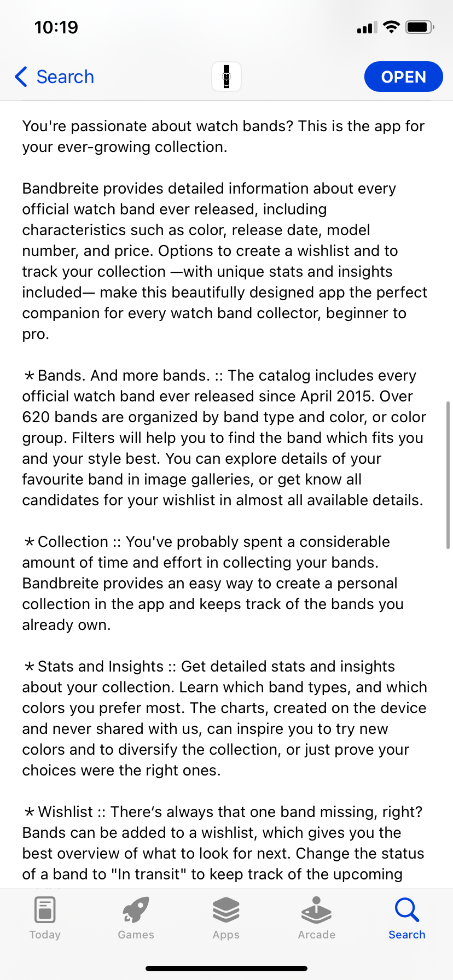Tap the Bandbreite watch band app icon

[x=226, y=77]
